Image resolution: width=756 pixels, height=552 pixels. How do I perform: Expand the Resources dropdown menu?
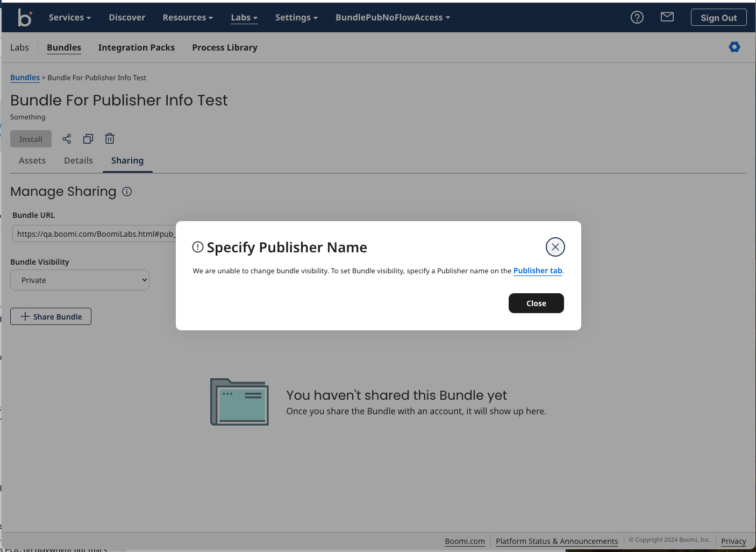tap(188, 17)
